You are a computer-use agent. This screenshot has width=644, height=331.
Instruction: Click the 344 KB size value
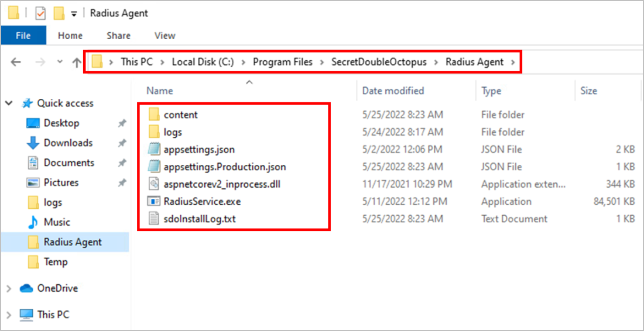[620, 185]
